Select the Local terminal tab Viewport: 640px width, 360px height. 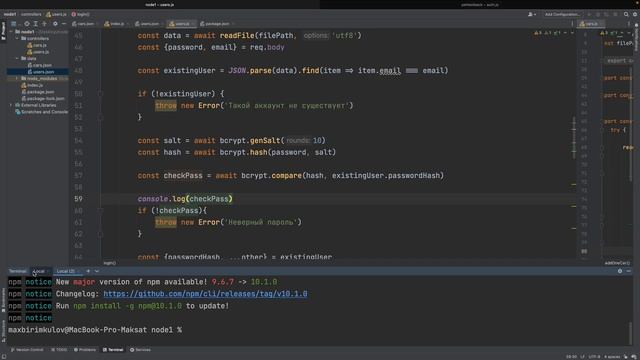click(40, 271)
